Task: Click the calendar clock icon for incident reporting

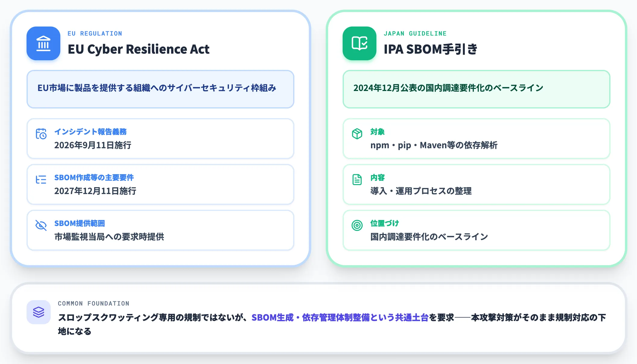Action: pos(41,134)
